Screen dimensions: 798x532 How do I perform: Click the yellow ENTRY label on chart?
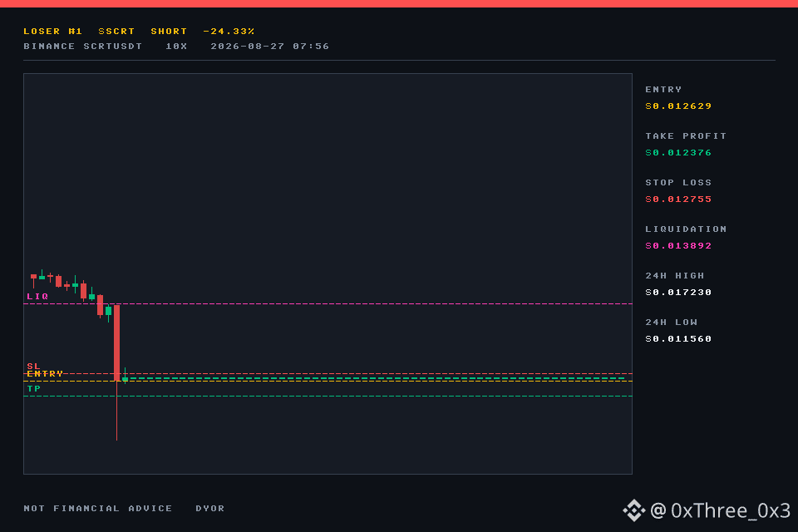45,374
